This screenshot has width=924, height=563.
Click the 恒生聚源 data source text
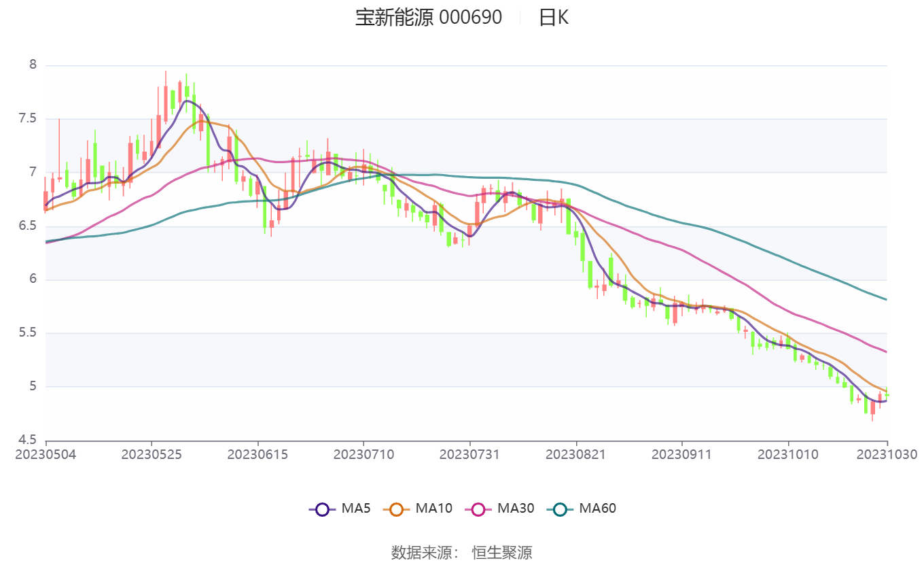tap(502, 552)
